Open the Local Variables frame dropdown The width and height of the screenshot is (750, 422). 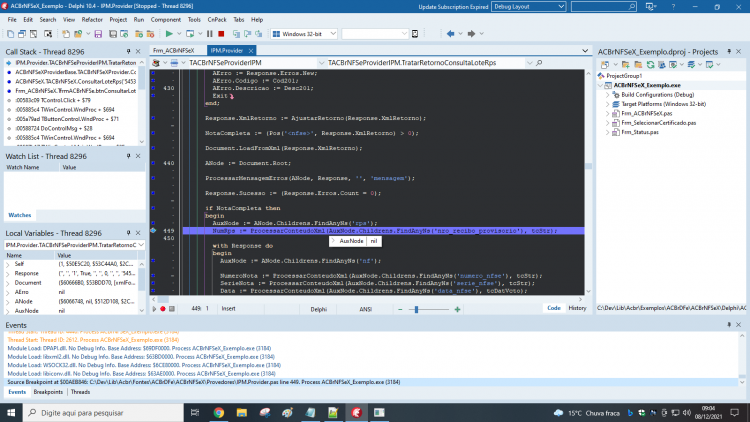tap(141, 245)
